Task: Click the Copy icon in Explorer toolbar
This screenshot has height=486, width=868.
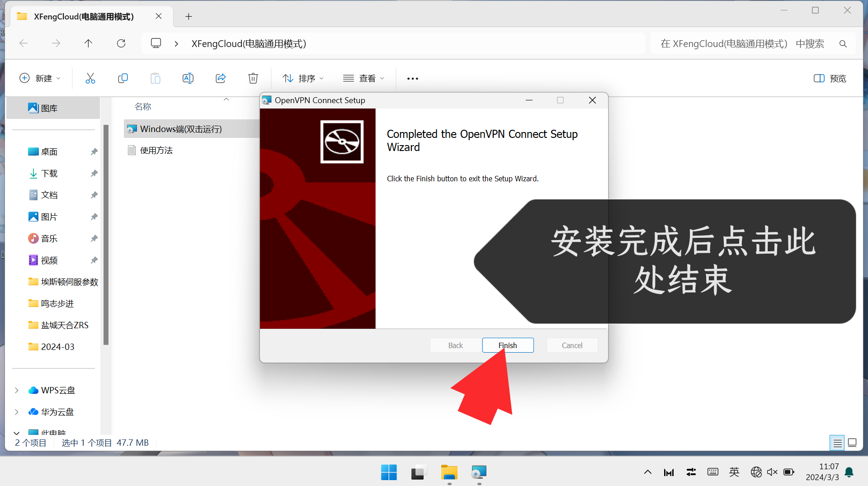Action: click(x=123, y=78)
